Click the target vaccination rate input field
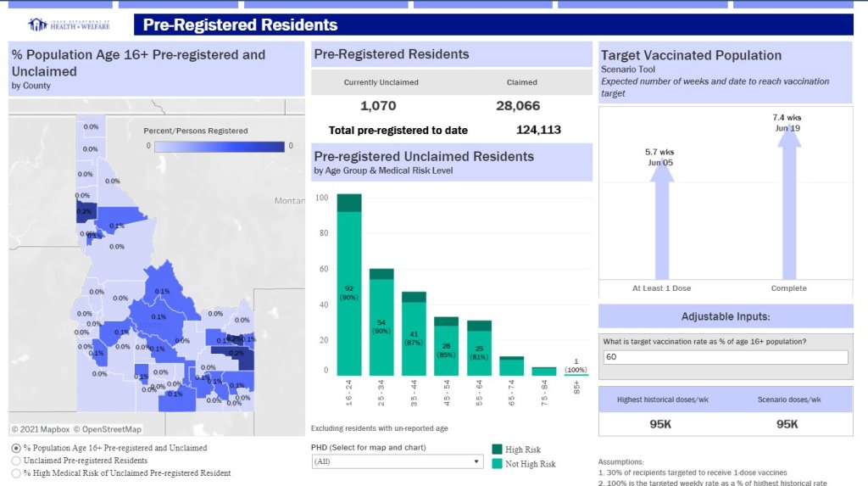The height and width of the screenshot is (486, 868). (x=725, y=357)
